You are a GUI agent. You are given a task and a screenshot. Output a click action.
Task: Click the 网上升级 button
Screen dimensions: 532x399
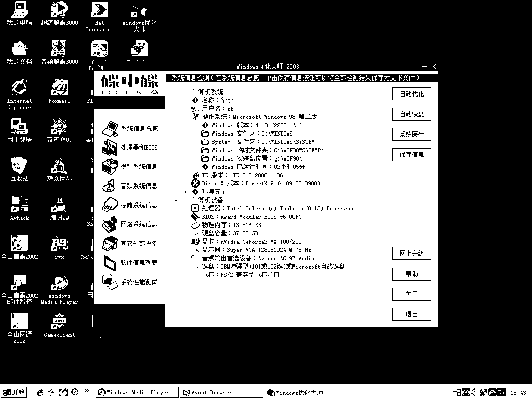point(411,254)
